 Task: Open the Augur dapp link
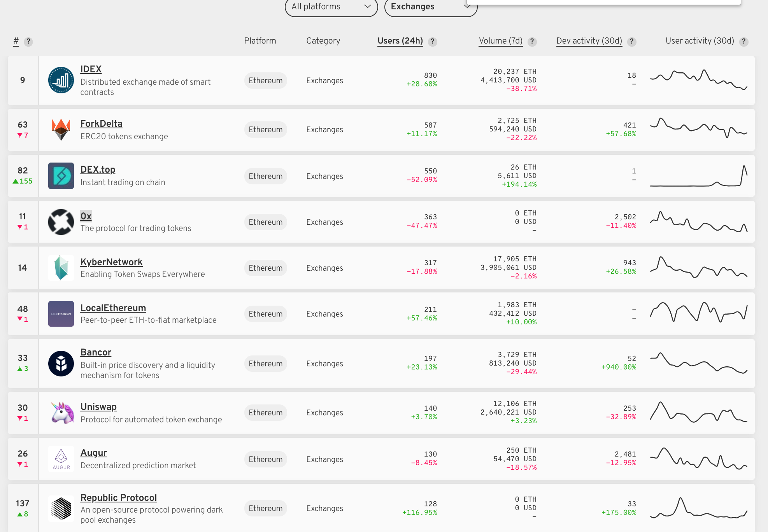[93, 453]
